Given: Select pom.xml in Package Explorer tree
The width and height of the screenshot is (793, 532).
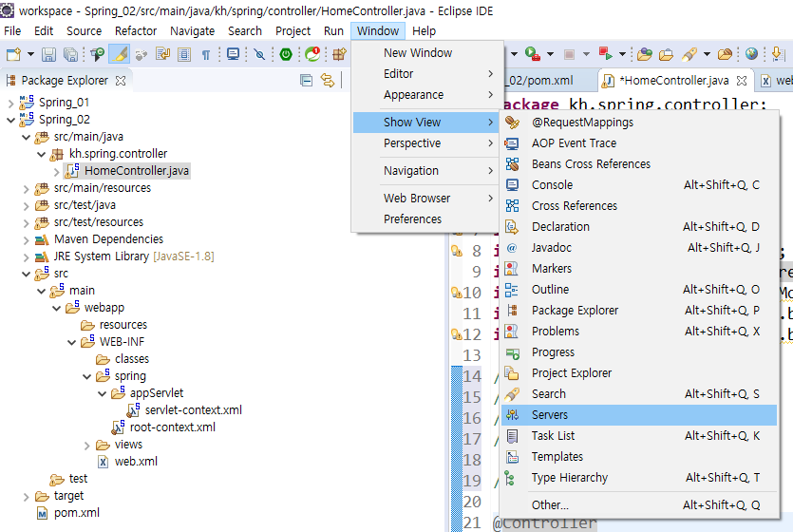Looking at the screenshot, I should coord(68,513).
